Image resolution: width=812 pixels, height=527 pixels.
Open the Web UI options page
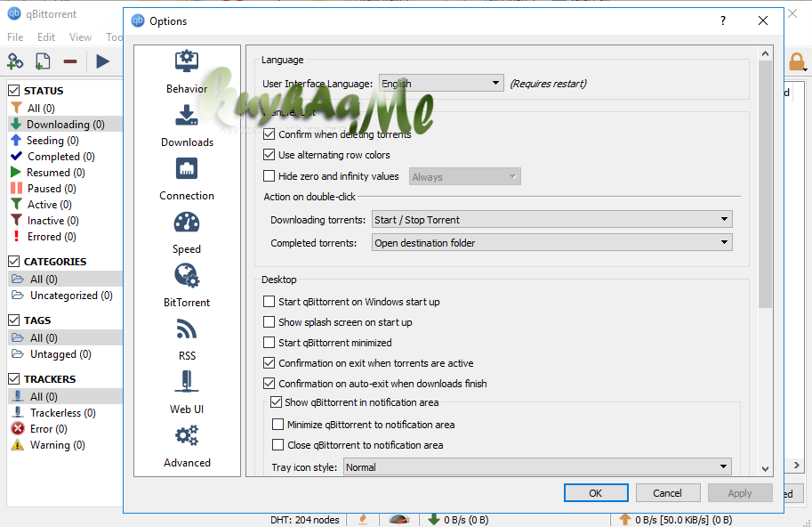[x=187, y=393]
